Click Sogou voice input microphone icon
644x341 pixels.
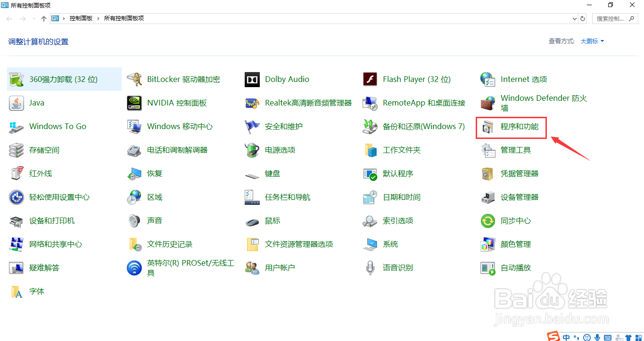tap(597, 337)
